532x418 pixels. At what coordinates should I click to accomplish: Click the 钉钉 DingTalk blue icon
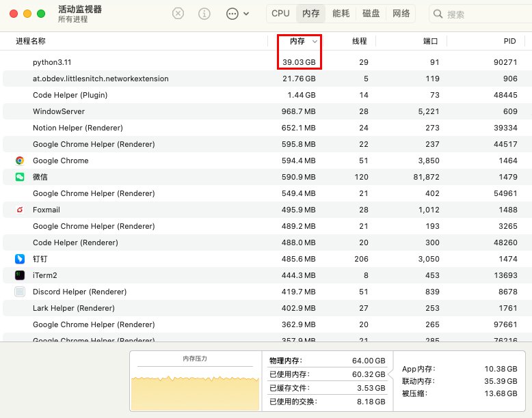point(20,259)
